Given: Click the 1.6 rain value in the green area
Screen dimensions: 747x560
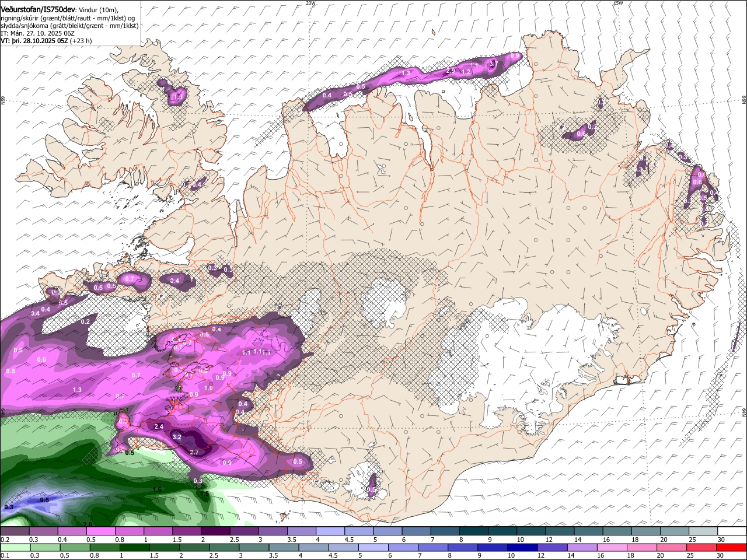Looking at the screenshot, I should 156,489.
